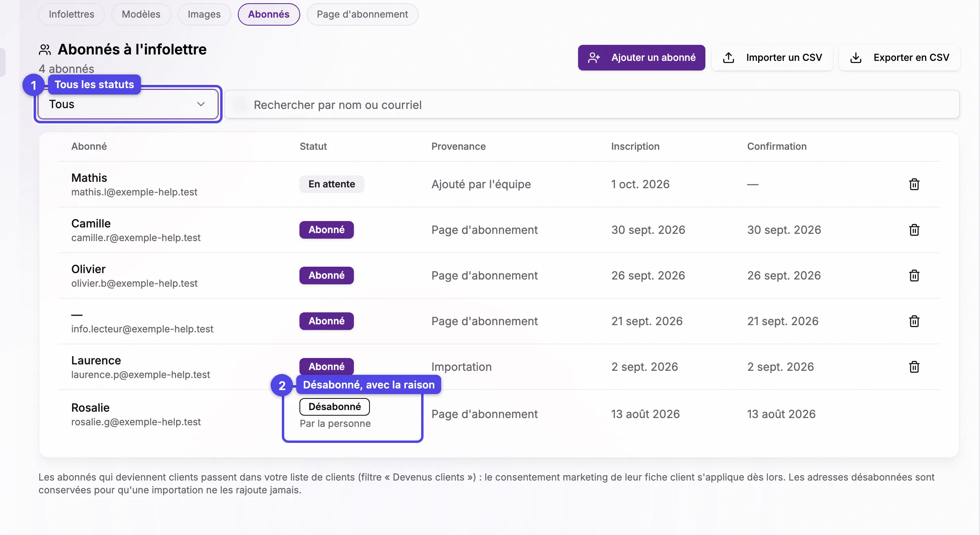Image resolution: width=980 pixels, height=535 pixels.
Task: Click the Provenance column header
Action: tap(458, 147)
